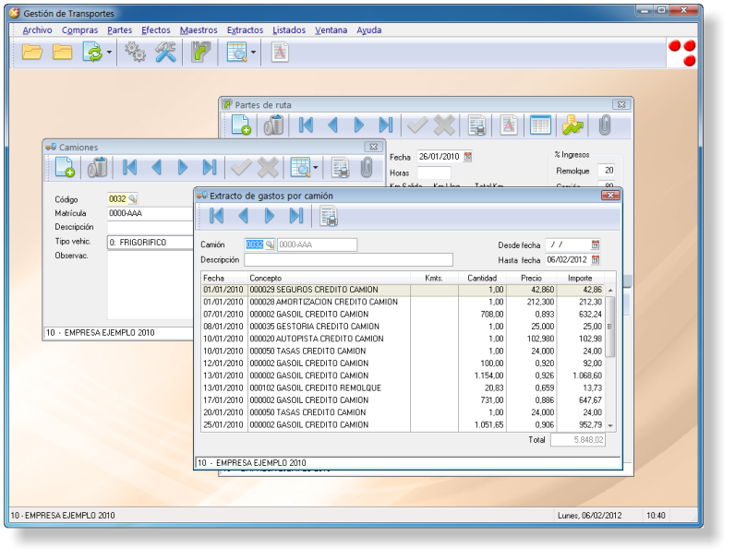Click Camión lookup magnifier in Extracto window

(x=270, y=244)
